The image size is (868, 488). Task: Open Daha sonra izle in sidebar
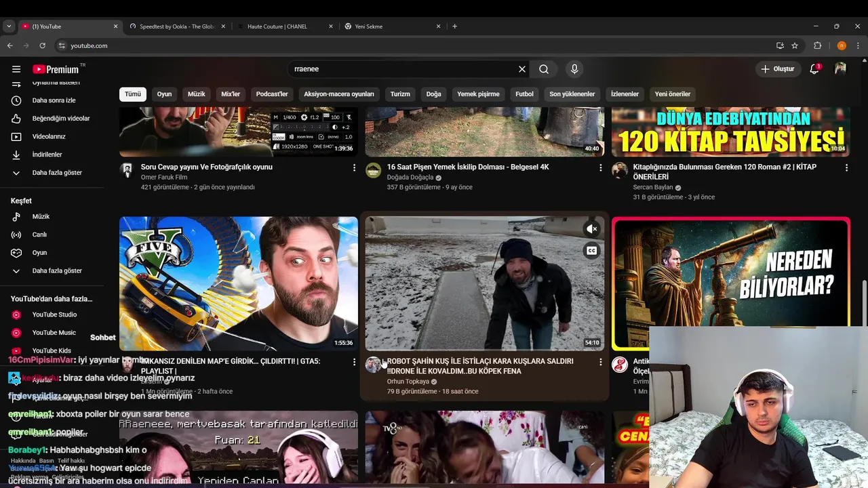(52, 100)
